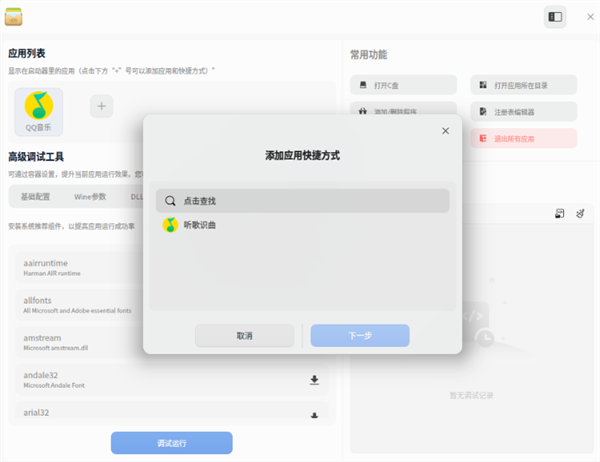Click 退出所有应用 red button
The image size is (600, 462).
(523, 139)
